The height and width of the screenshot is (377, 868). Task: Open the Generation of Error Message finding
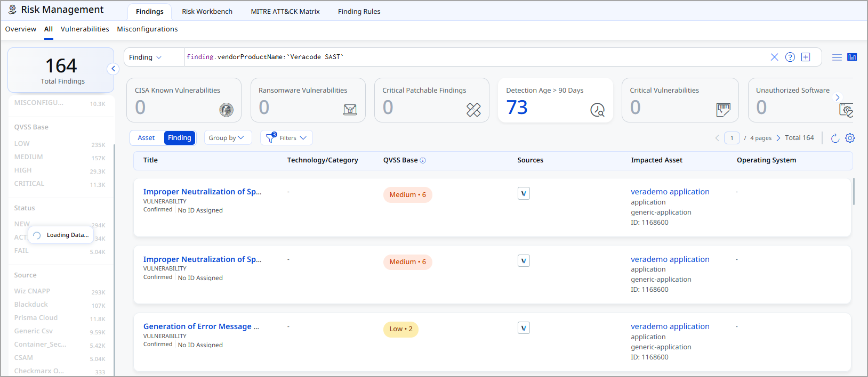coord(201,326)
